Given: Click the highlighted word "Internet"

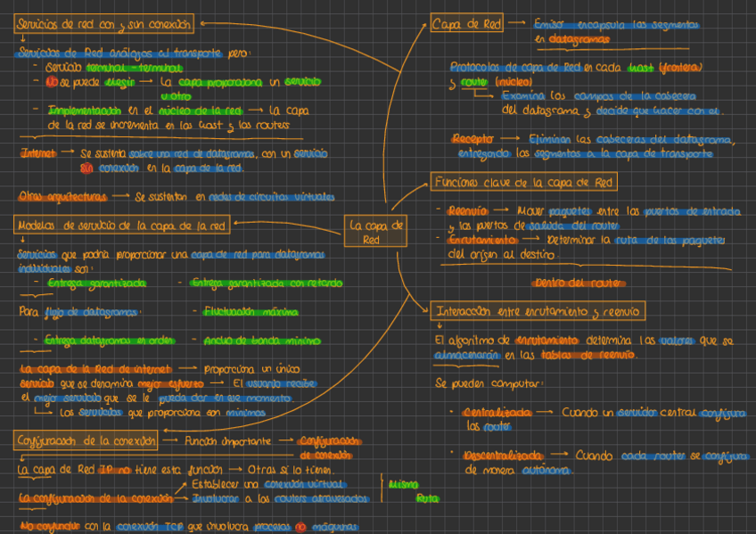Looking at the screenshot, I should tap(39, 153).
